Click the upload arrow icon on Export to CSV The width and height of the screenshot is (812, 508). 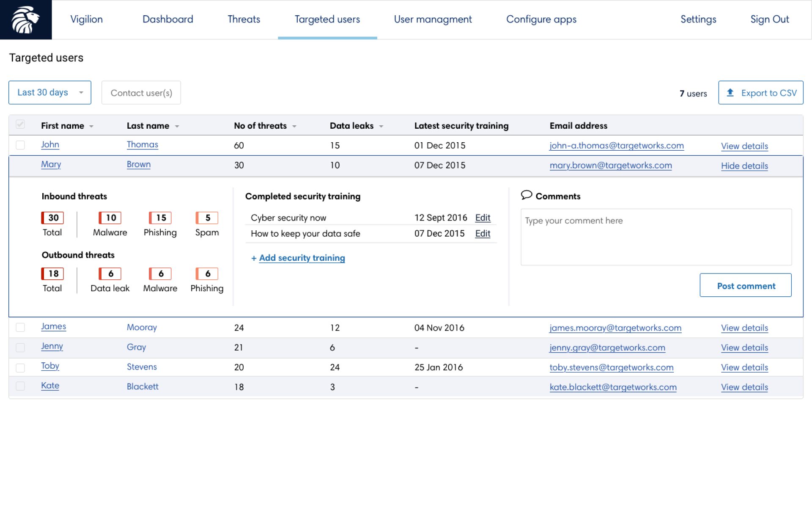pyautogui.click(x=730, y=93)
